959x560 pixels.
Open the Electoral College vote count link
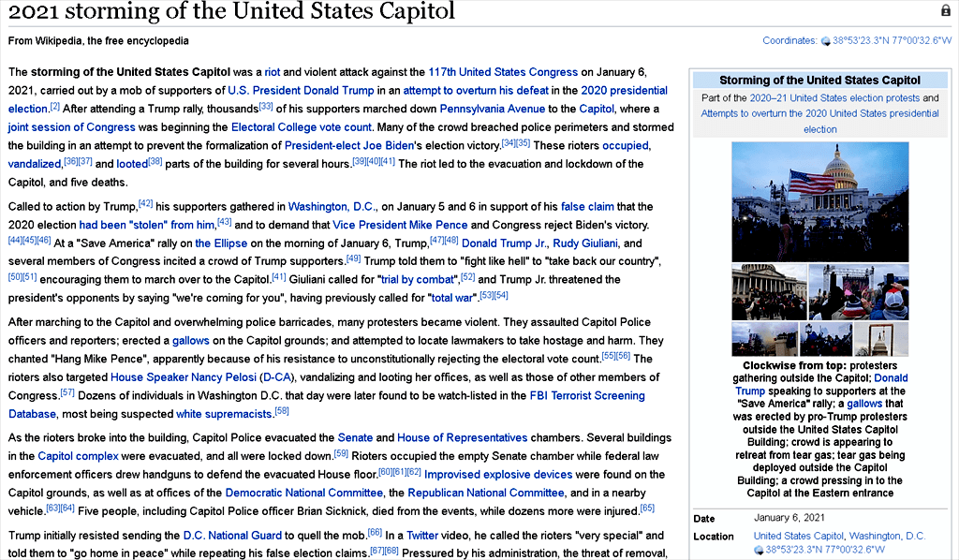[302, 127]
